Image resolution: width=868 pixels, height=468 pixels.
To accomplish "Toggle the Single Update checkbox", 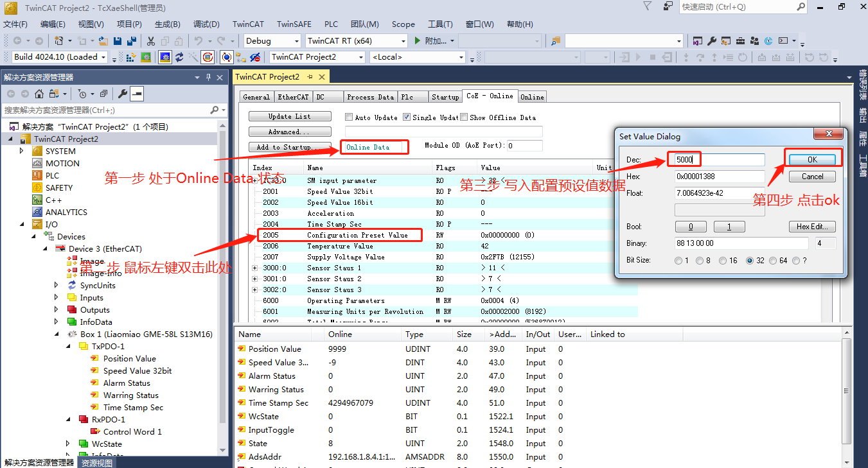I will coord(407,117).
